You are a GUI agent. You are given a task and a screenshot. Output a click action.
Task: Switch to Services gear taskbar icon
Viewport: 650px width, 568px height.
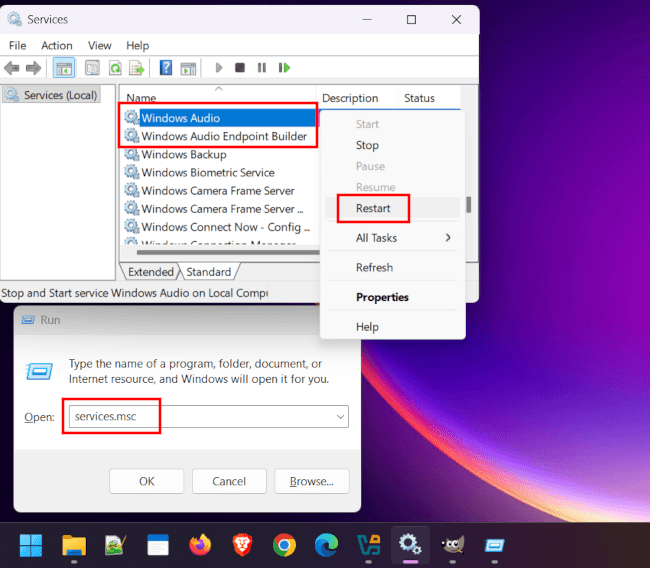410,544
